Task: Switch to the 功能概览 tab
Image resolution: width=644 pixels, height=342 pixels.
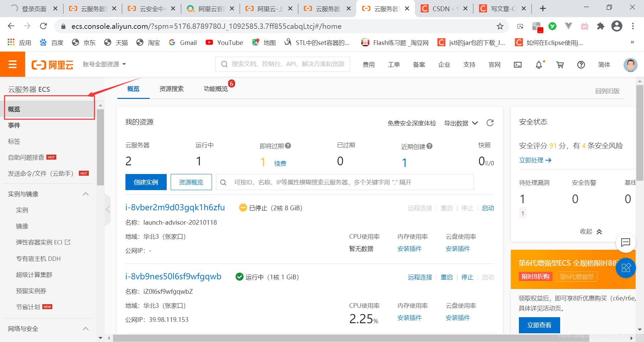Action: pos(216,89)
